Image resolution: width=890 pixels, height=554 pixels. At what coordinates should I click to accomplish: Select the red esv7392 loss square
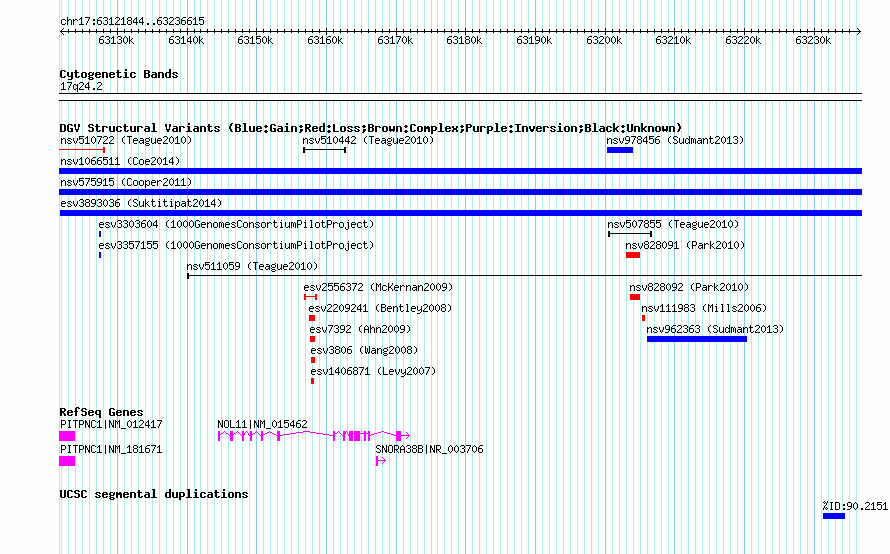coord(312,339)
